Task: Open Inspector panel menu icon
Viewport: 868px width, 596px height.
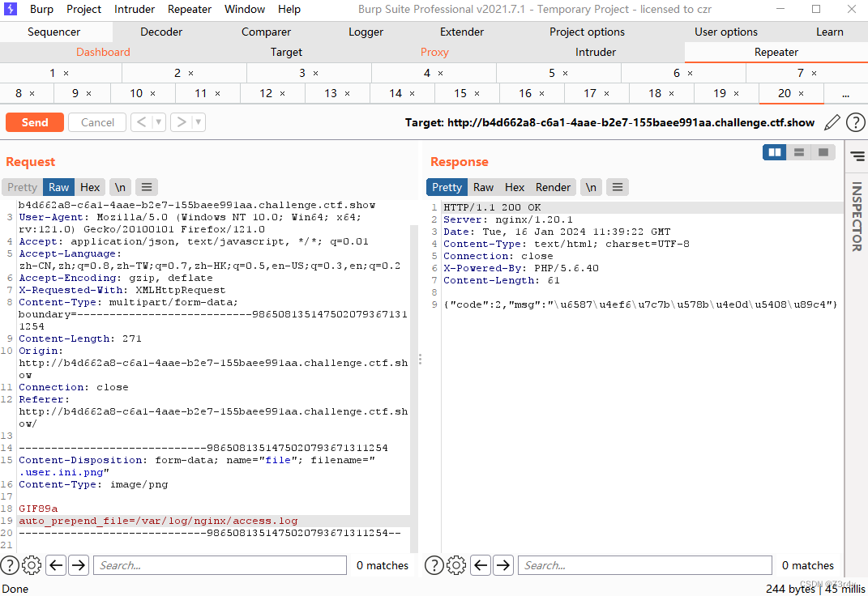Action: pyautogui.click(x=857, y=156)
